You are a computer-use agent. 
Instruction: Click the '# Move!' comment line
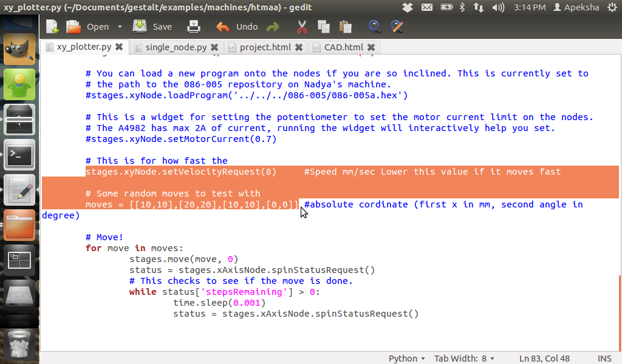[x=104, y=237]
